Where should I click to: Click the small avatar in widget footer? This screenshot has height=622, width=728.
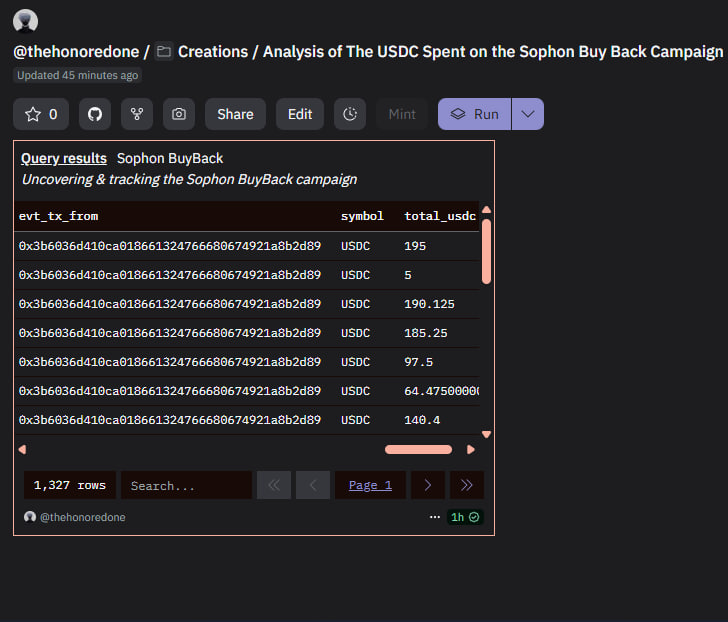tap(30, 517)
